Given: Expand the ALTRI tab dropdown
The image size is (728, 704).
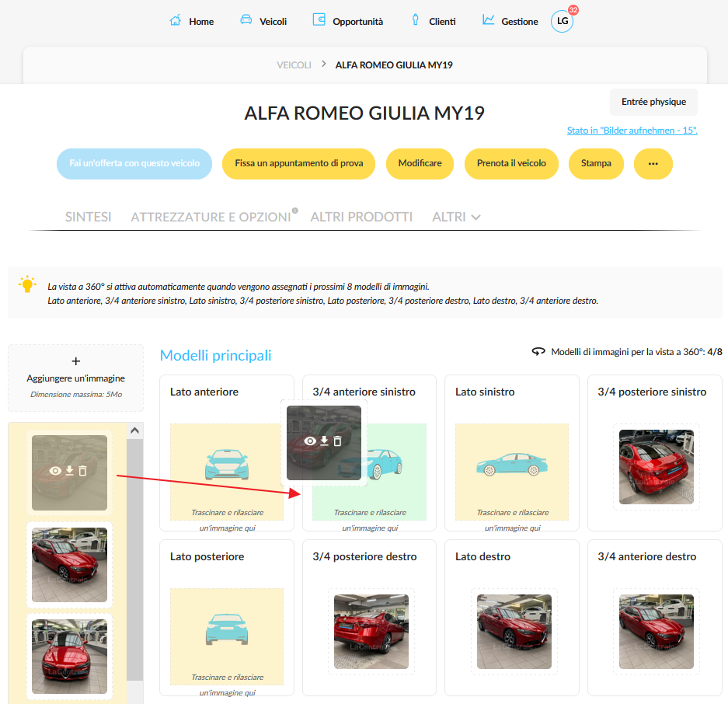Looking at the screenshot, I should click(475, 217).
